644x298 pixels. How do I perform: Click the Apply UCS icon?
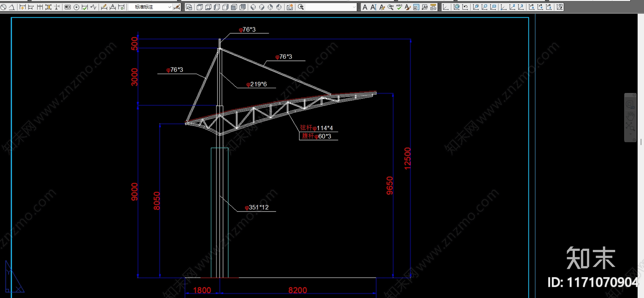[x=559, y=7]
